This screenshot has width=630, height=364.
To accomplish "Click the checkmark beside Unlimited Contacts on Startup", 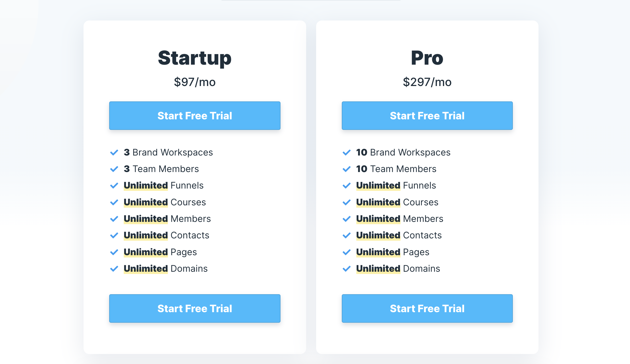I will pyautogui.click(x=114, y=235).
